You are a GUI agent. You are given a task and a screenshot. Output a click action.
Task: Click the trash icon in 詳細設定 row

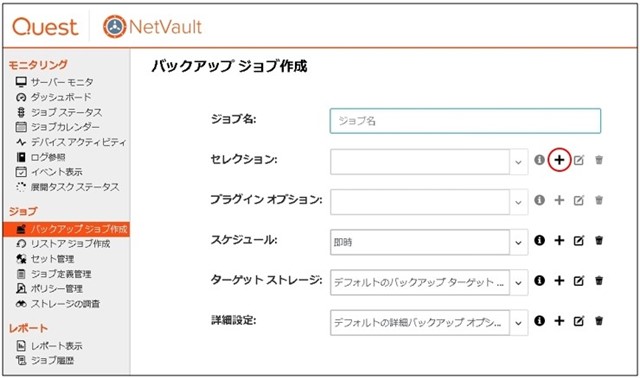pos(599,321)
